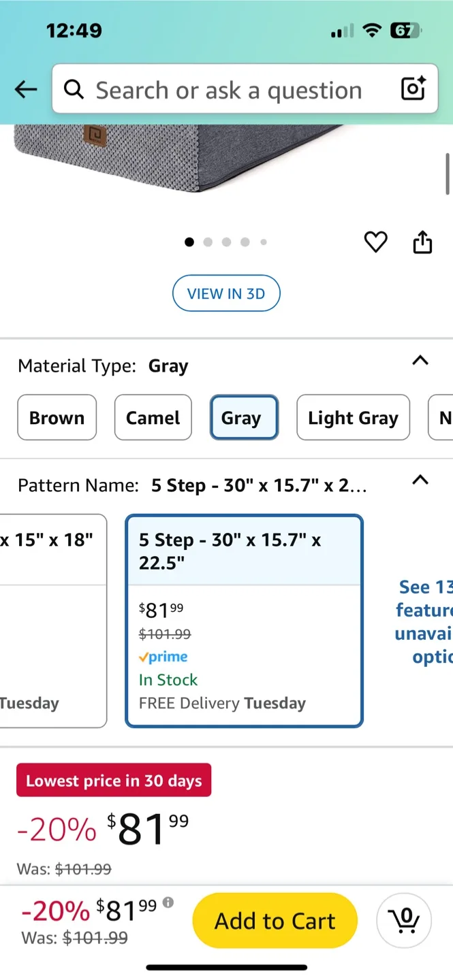Open Amazon Lens camera search
This screenshot has height=980, width=453.
(411, 89)
